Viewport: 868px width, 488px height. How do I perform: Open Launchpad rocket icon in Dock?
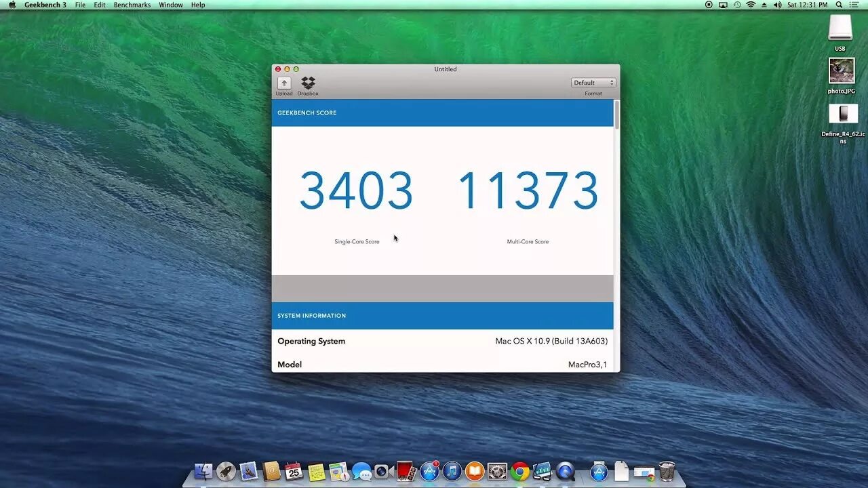[x=226, y=471]
